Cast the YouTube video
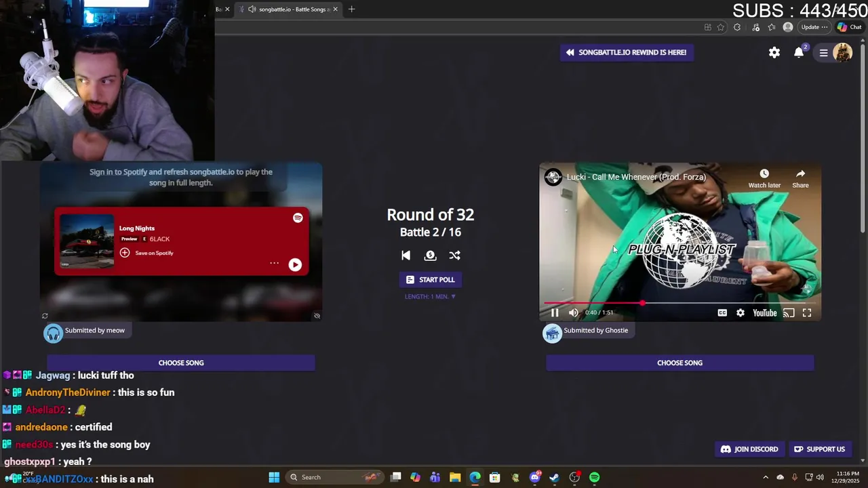 point(789,312)
